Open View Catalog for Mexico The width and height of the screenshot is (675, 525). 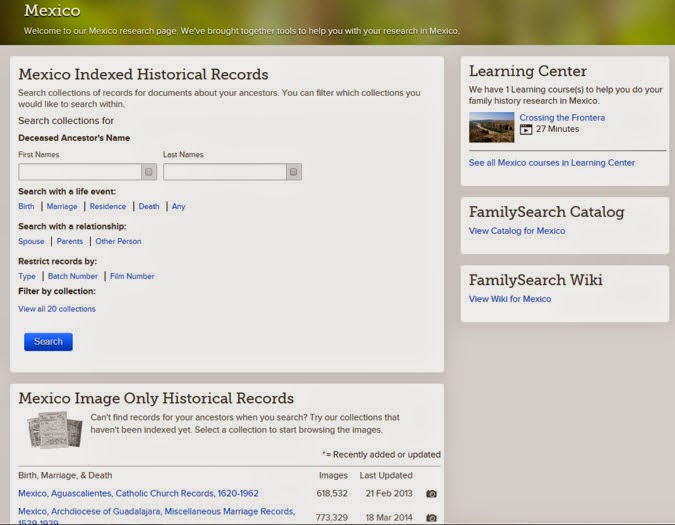[517, 231]
